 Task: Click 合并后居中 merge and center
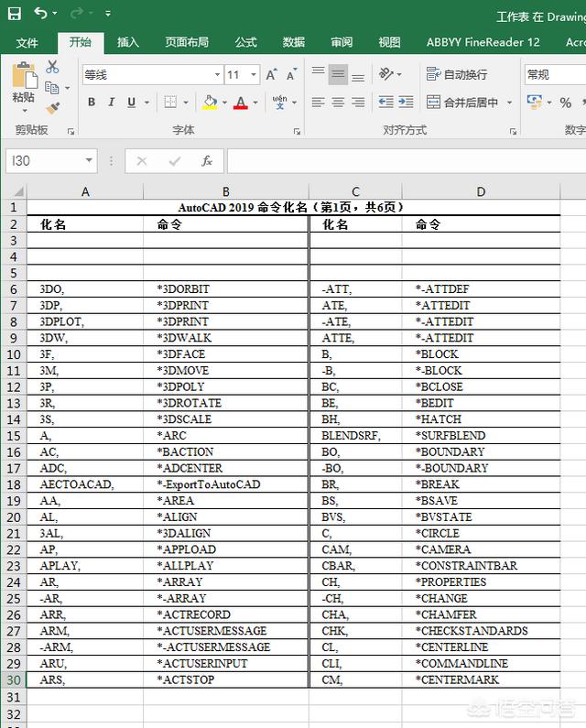point(462,103)
